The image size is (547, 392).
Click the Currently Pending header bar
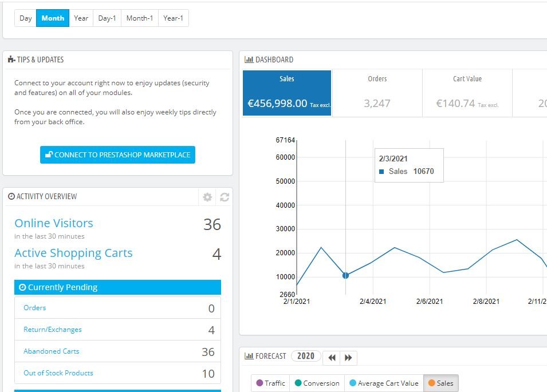click(117, 287)
